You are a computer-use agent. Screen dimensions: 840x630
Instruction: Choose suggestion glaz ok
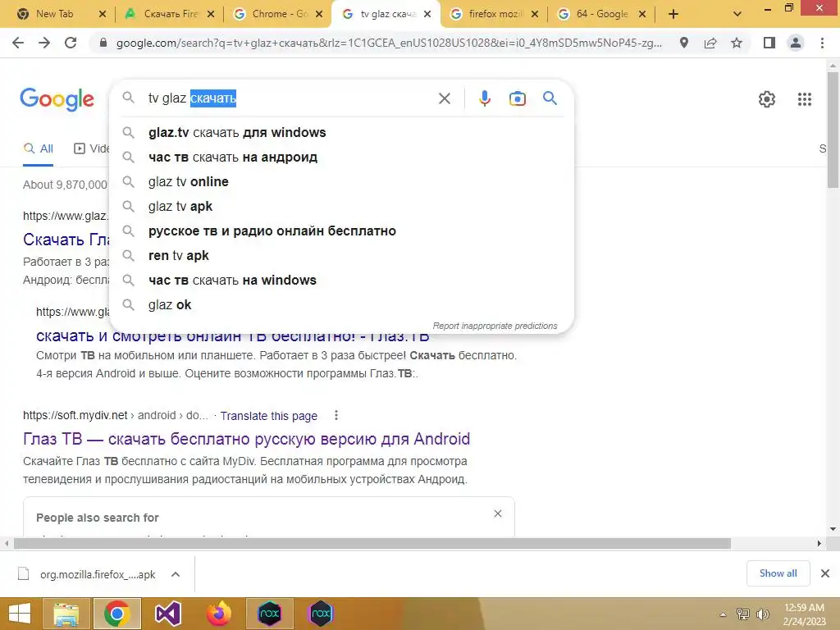(342, 305)
